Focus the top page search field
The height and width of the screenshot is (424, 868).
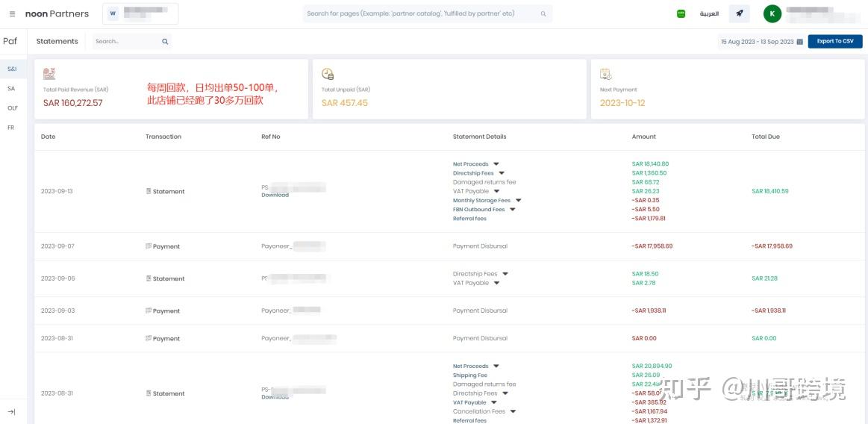428,14
